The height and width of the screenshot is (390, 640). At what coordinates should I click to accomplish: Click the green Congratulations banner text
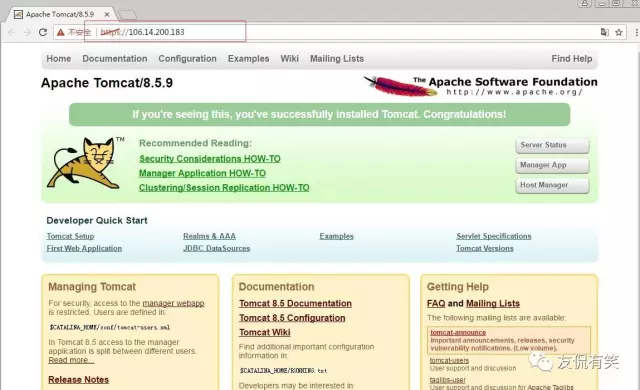[319, 114]
